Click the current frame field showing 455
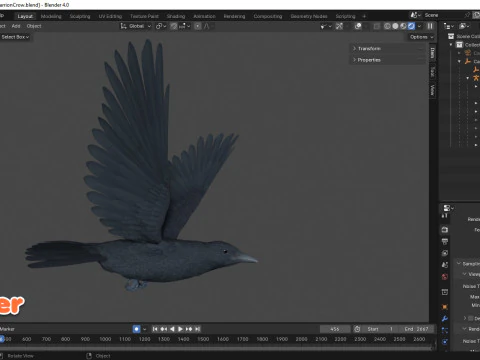The image size is (480, 360). point(335,329)
